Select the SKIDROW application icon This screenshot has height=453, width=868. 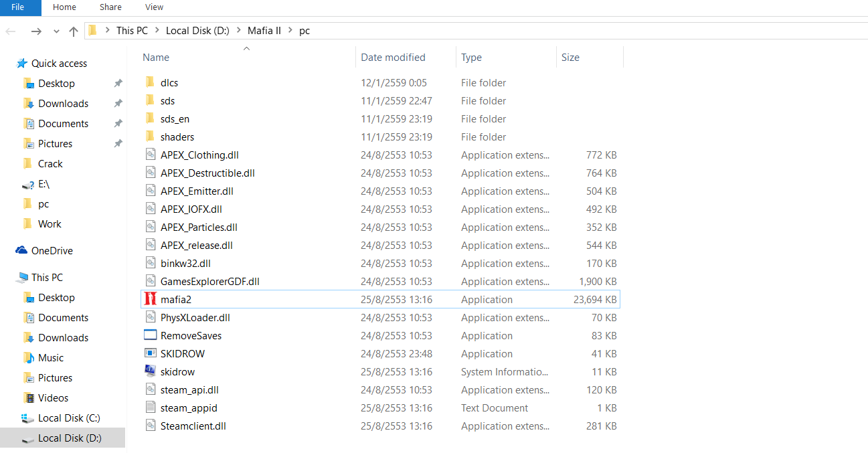[x=150, y=353]
